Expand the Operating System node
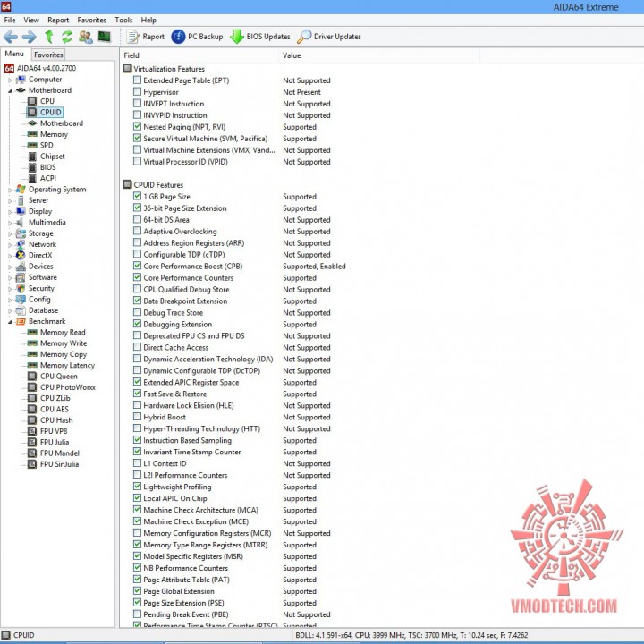Image resolution: width=644 pixels, height=644 pixels. pos(10,190)
